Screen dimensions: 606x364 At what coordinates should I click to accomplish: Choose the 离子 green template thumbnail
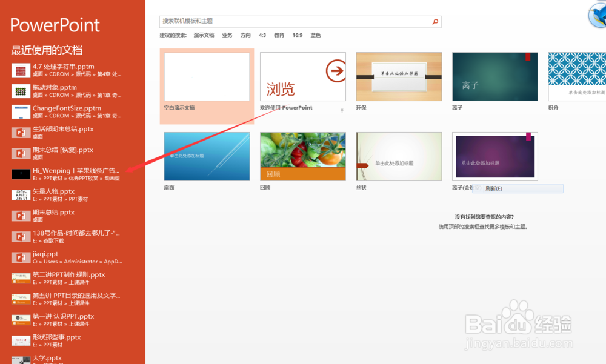tap(494, 77)
